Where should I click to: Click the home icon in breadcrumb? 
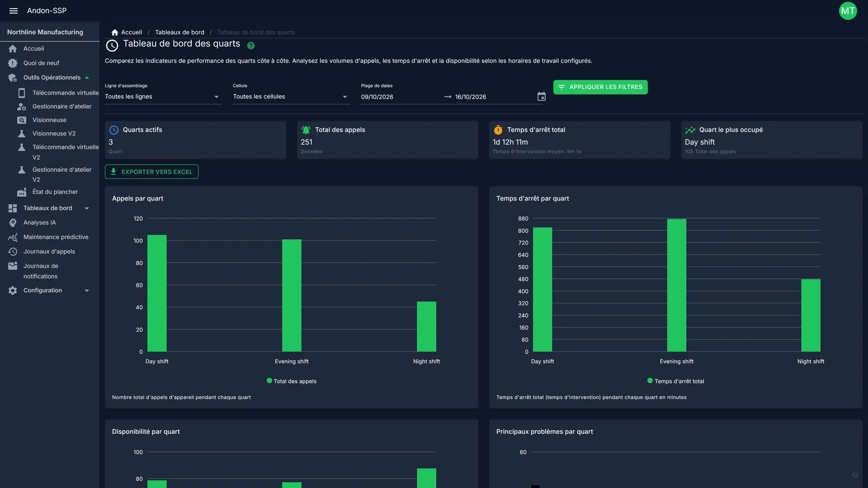(115, 32)
